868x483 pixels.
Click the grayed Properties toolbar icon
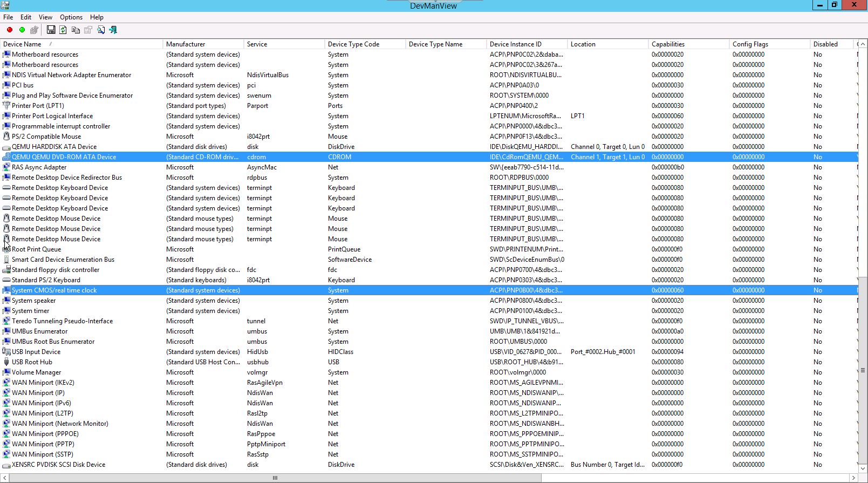[x=88, y=30]
